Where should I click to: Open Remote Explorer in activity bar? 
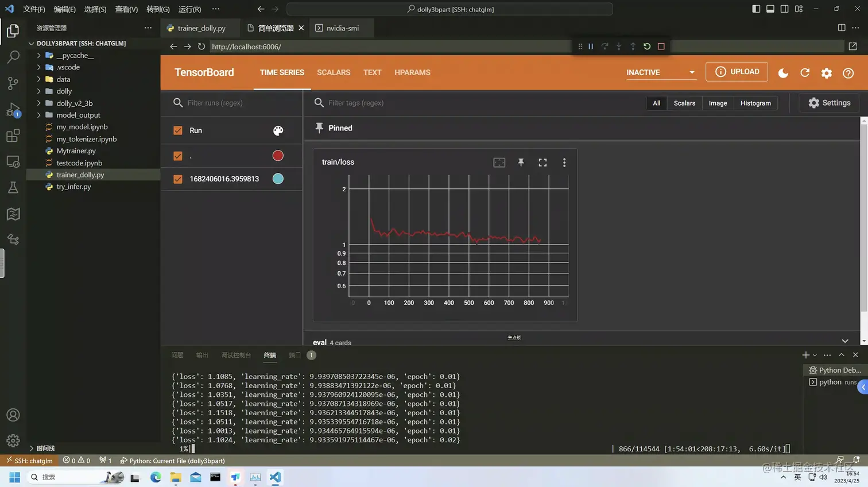13,161
